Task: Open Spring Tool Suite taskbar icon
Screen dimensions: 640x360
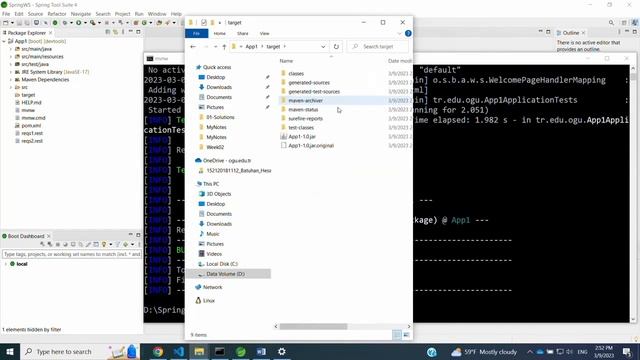Action: pos(240,351)
